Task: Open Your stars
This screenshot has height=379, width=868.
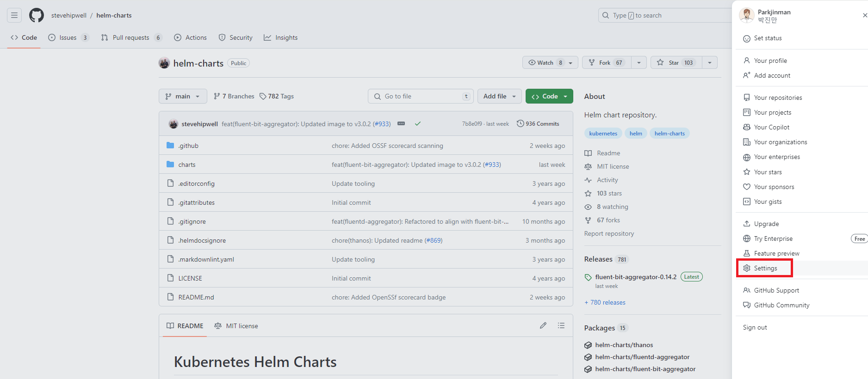Action: click(763, 172)
